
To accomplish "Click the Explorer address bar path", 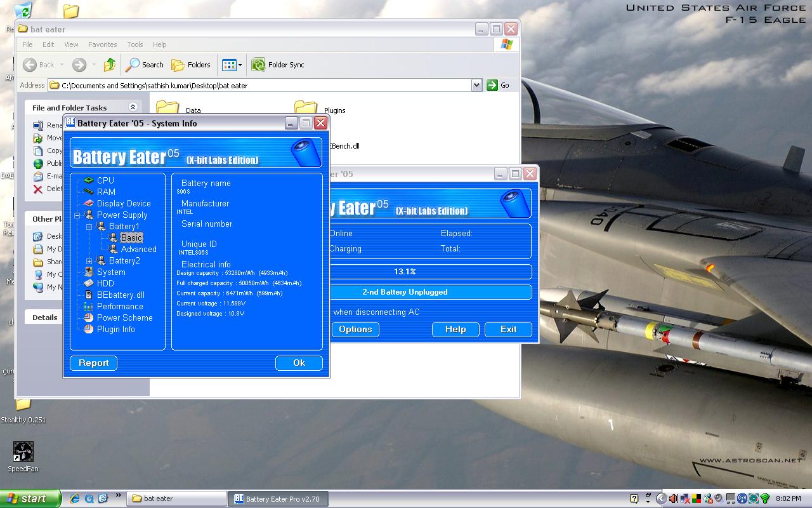I will (x=259, y=85).
